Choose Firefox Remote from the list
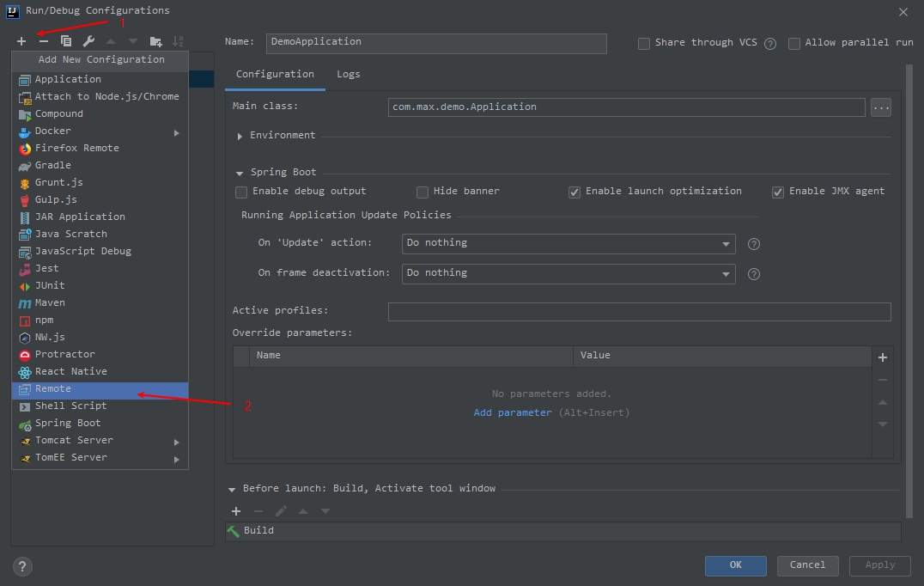924x586 pixels. 100,148
